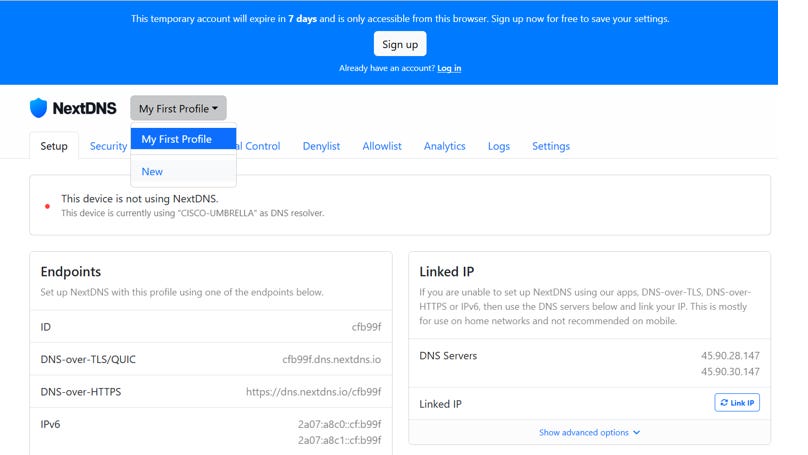The width and height of the screenshot is (808, 455).
Task: Go to the Analytics tab
Action: (x=444, y=146)
